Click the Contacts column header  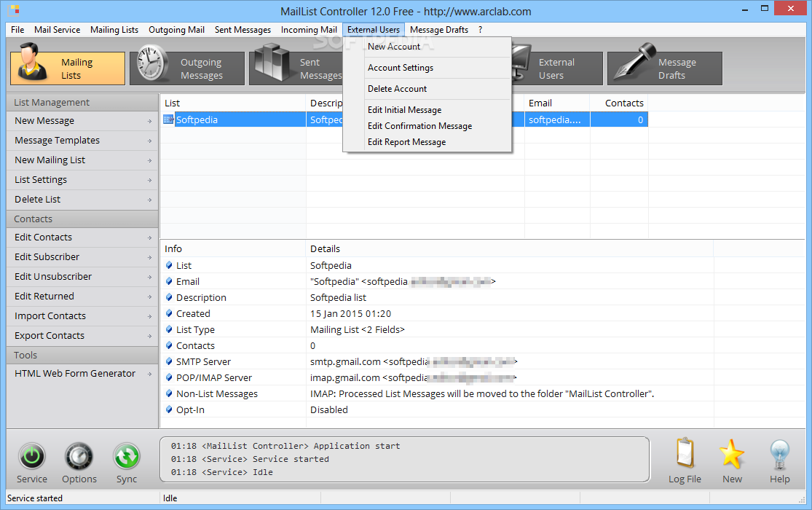[619, 103]
